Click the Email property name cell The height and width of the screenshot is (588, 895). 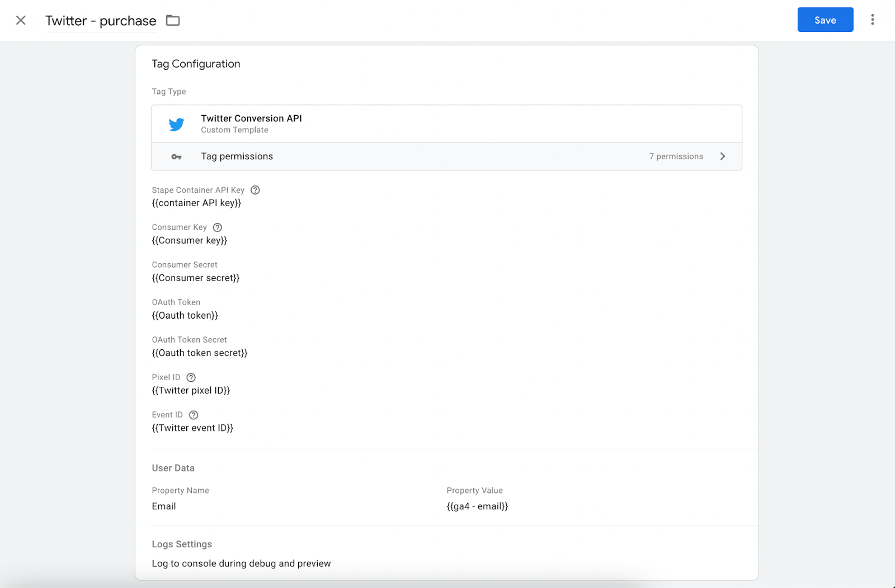pos(164,506)
